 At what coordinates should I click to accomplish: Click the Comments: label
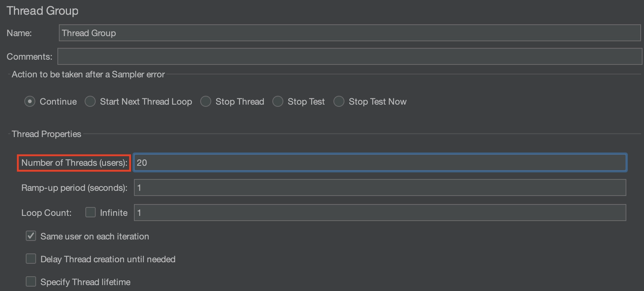click(29, 57)
